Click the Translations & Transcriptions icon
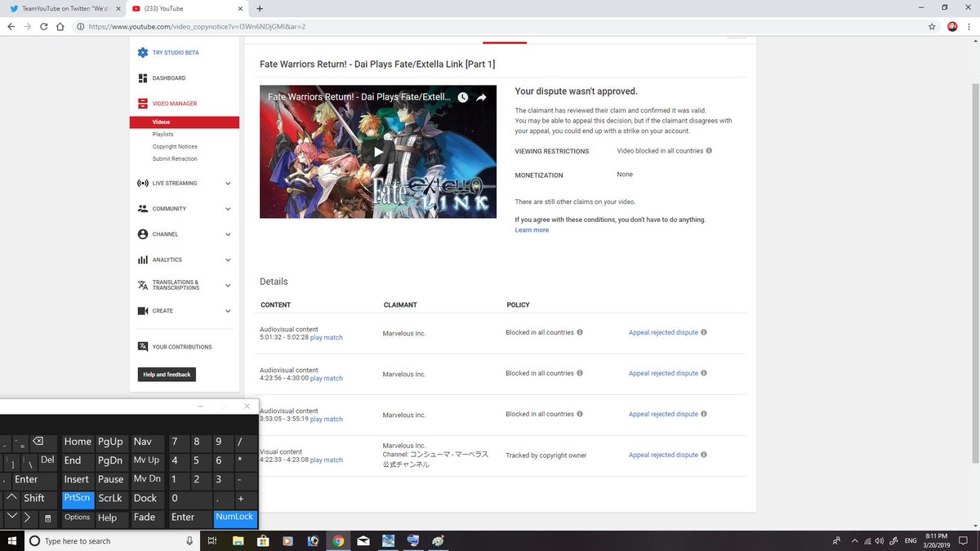980x551 pixels. point(143,285)
